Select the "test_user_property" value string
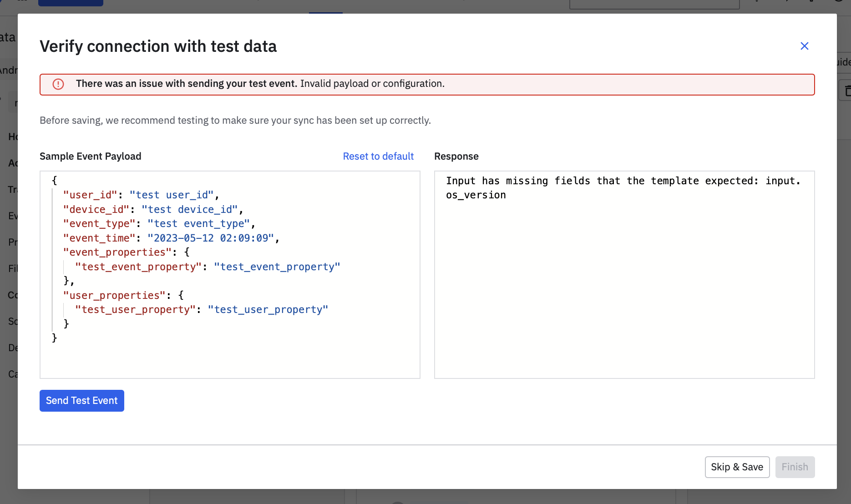The image size is (851, 504). [268, 310]
